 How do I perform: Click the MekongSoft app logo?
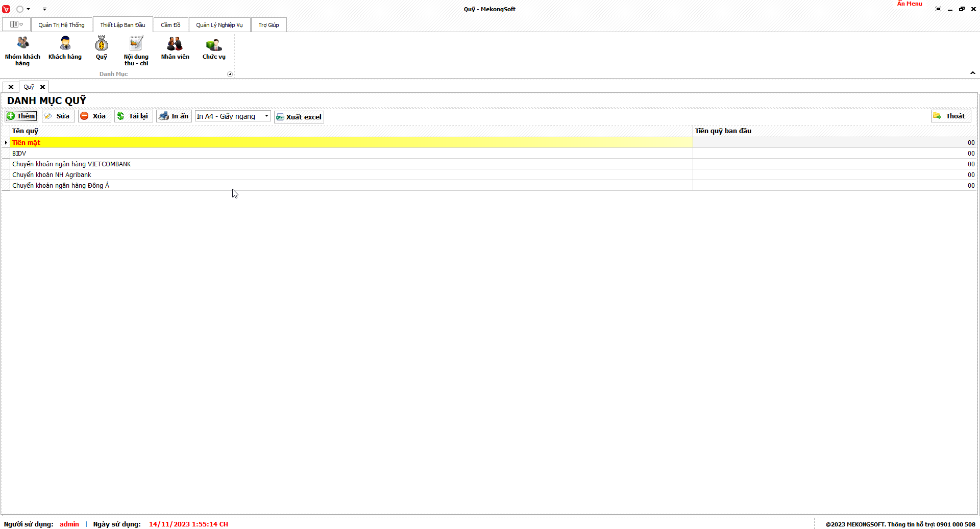click(6, 9)
